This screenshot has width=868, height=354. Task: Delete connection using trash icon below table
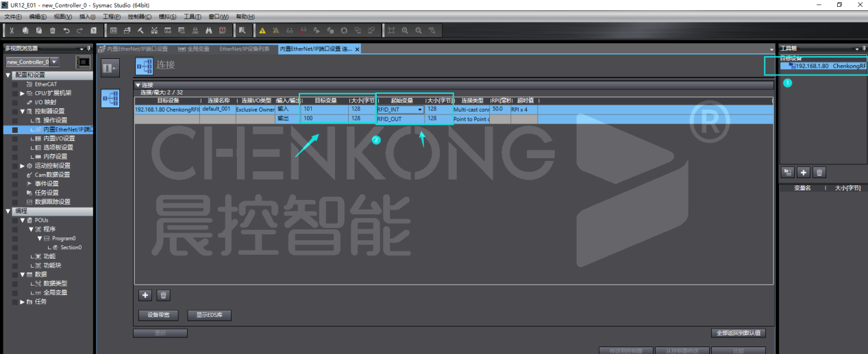tap(163, 295)
